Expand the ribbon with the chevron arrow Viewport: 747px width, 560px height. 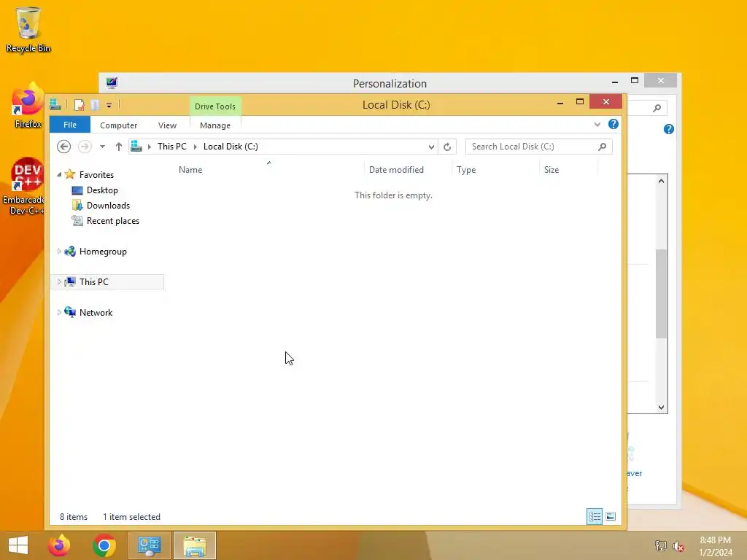tap(597, 124)
